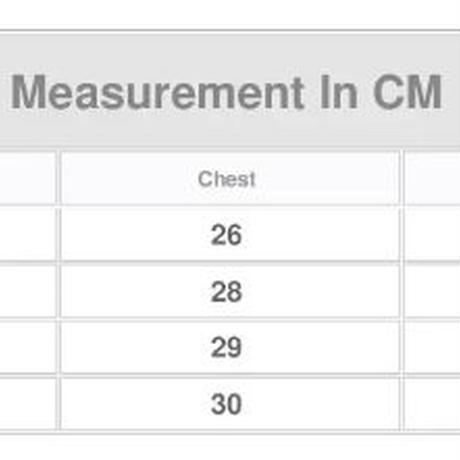Click the cell right of 26
The image size is (460, 460).
pos(432,235)
